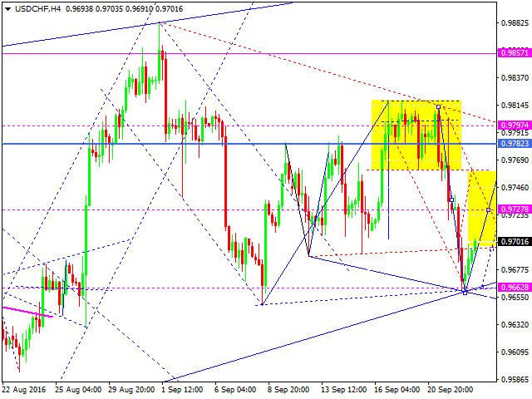The height and width of the screenshot is (399, 532).
Task: Click the 6 Sep 04:00 time label
Action: [235, 390]
